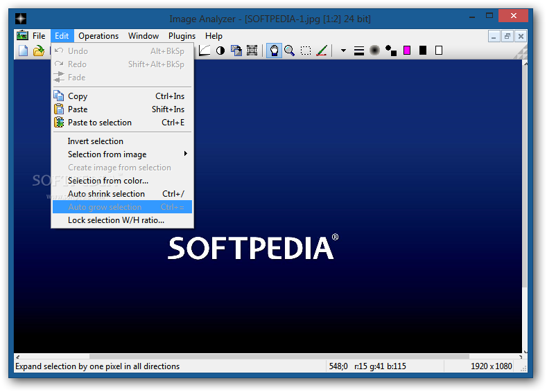Image resolution: width=547 pixels, height=392 pixels.
Task: Click highlighted Auto grow selection entry
Action: (x=122, y=207)
